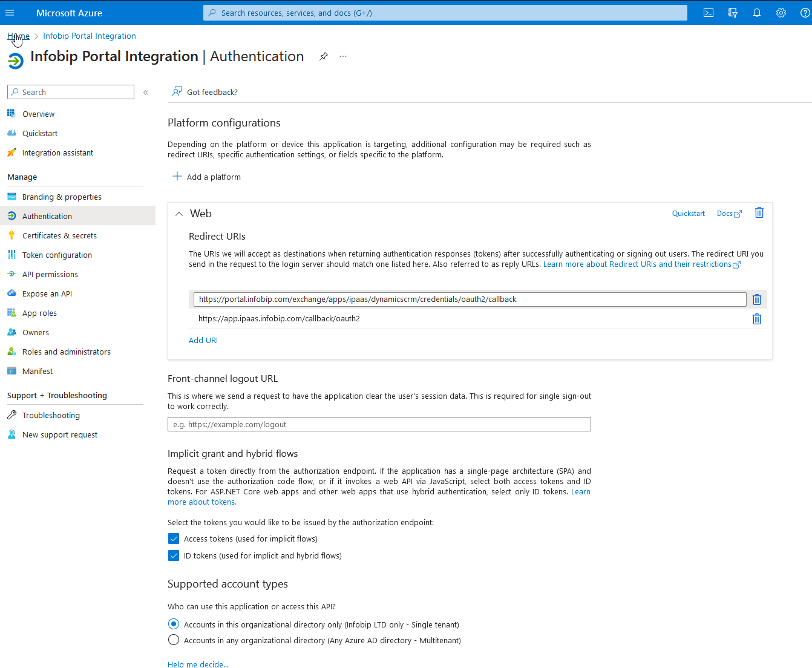The height and width of the screenshot is (668, 812).
Task: Click the Front-channel logout URL field
Action: coord(379,424)
